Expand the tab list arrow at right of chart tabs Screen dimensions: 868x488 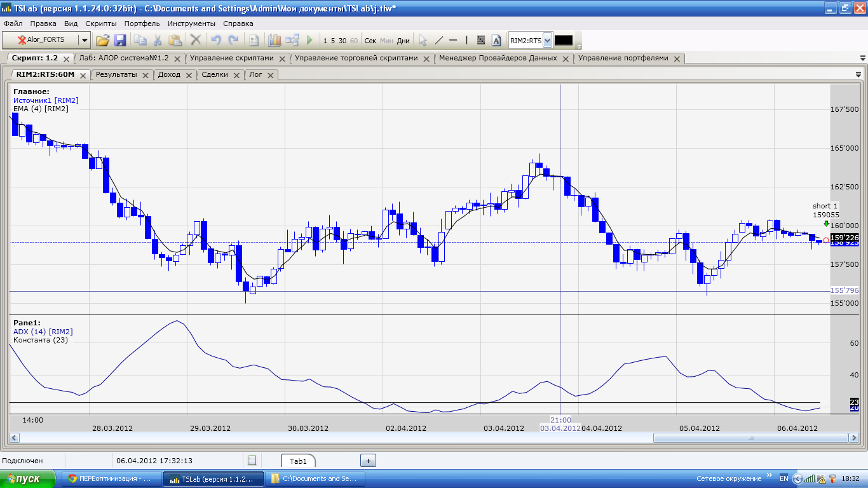tap(858, 74)
